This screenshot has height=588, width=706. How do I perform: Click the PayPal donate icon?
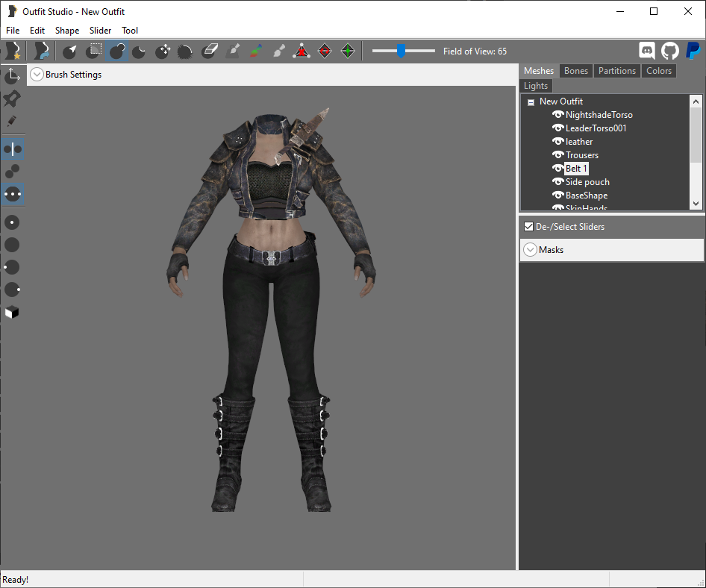click(x=693, y=51)
